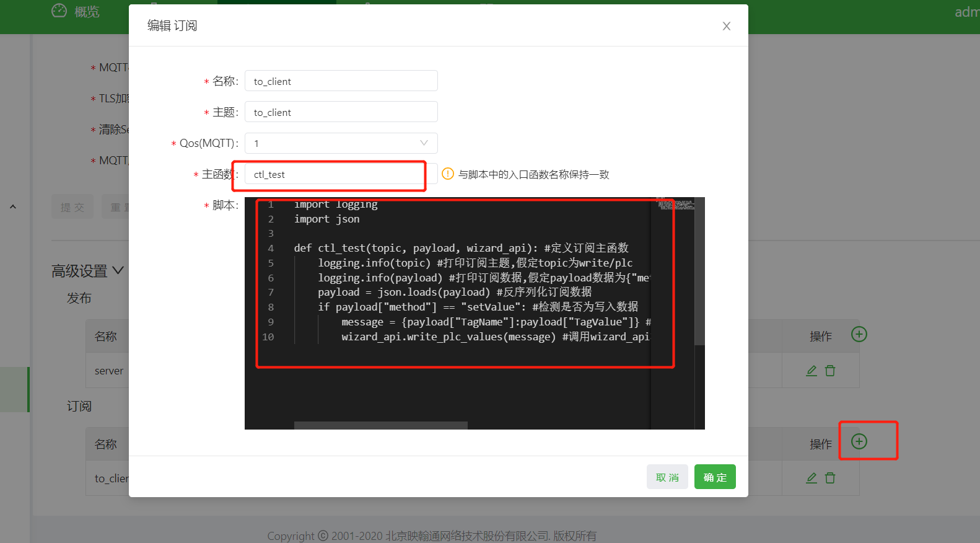Delete the server publish entry
980x543 pixels.
pyautogui.click(x=830, y=371)
